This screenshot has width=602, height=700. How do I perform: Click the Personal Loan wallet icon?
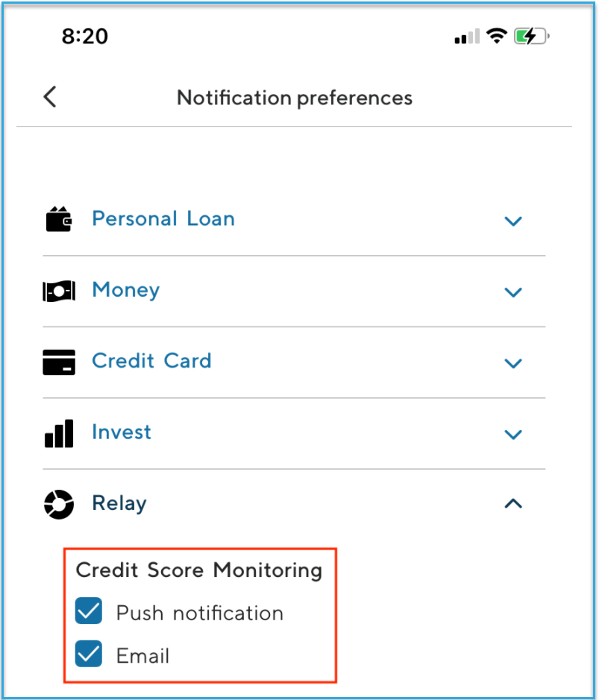[59, 220]
